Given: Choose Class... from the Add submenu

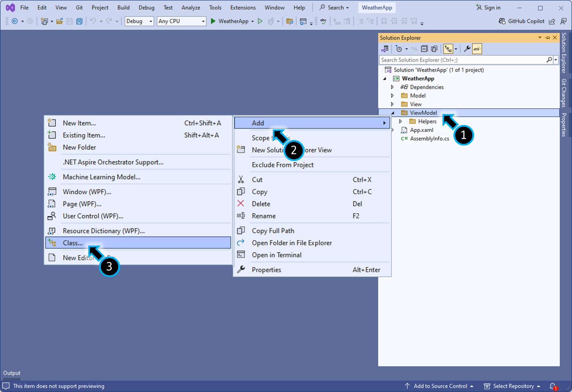Looking at the screenshot, I should (138, 243).
